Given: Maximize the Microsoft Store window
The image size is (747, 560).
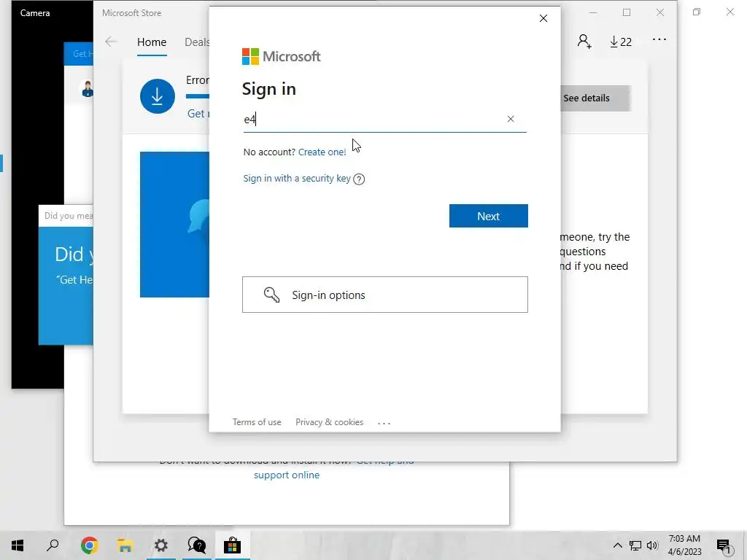Looking at the screenshot, I should pos(627,13).
